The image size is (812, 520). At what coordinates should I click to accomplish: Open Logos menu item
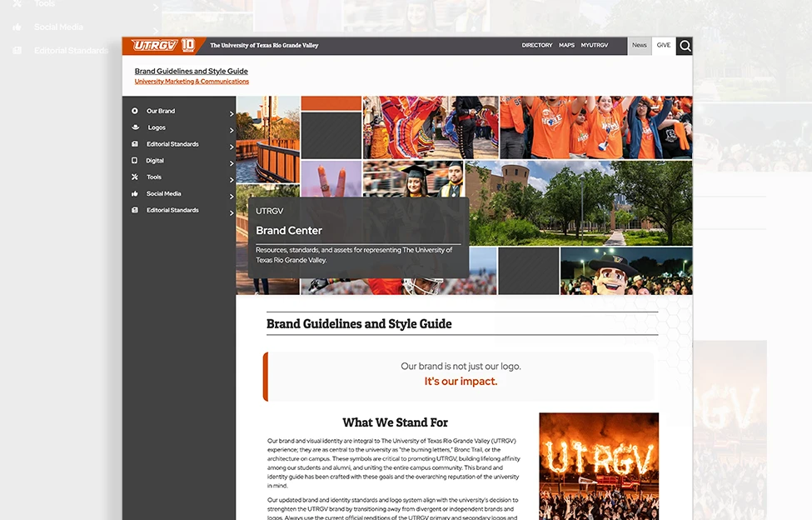(157, 127)
